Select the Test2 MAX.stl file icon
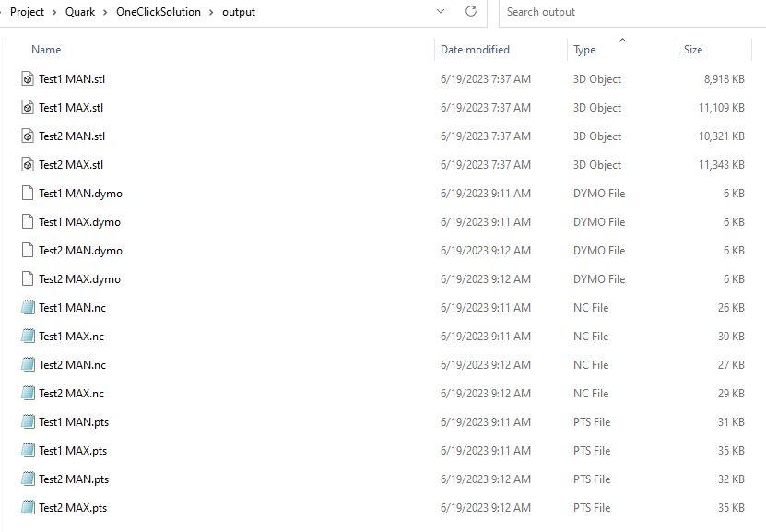The image size is (766, 532). point(28,165)
